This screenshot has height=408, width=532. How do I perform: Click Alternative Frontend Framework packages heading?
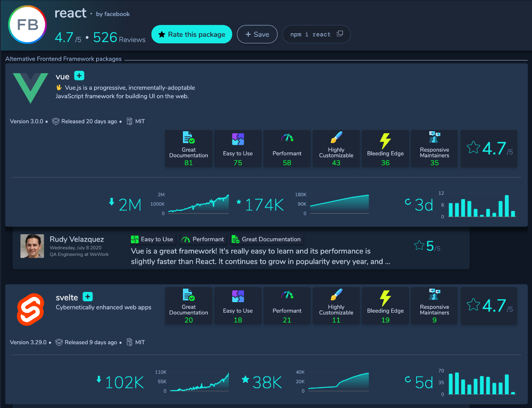click(63, 59)
